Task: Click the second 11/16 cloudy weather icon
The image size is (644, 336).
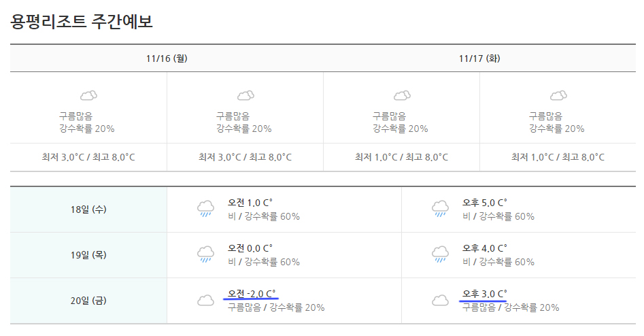Action: (245, 96)
